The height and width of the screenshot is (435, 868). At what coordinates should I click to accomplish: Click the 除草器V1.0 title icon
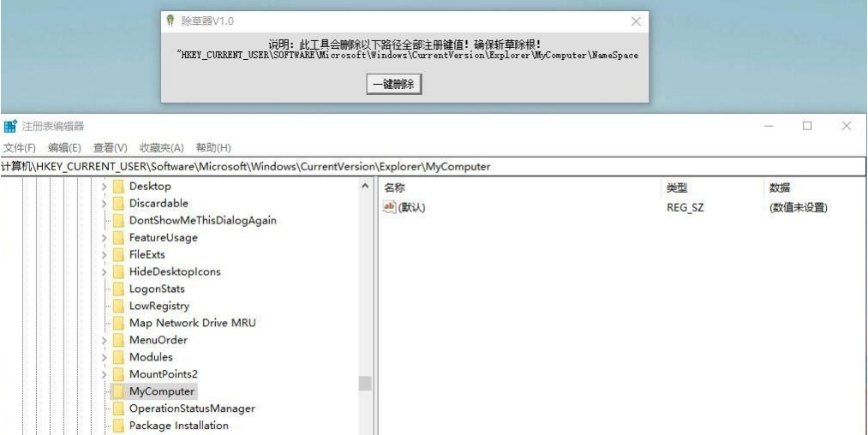pos(171,21)
